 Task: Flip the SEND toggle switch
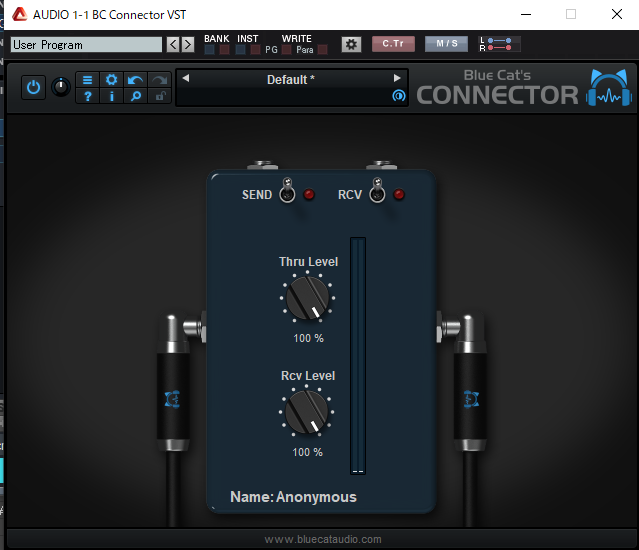287,190
